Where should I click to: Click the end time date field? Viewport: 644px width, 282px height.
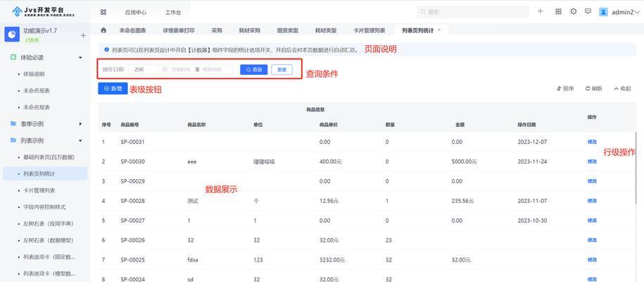212,70
